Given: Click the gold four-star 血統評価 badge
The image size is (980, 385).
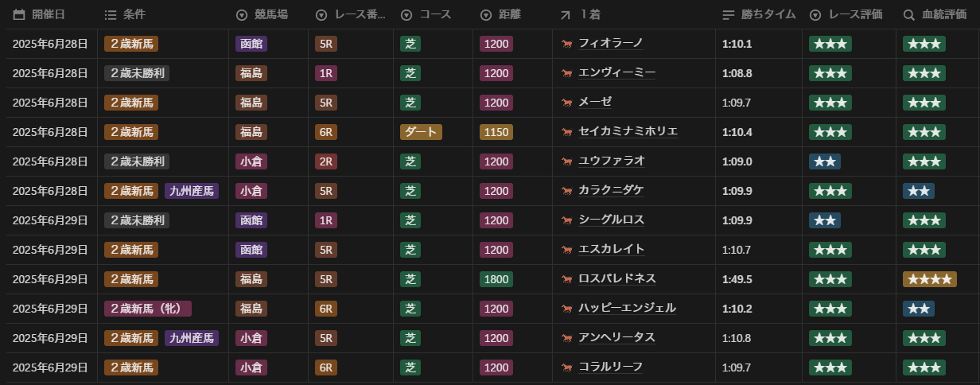Looking at the screenshot, I should point(930,279).
